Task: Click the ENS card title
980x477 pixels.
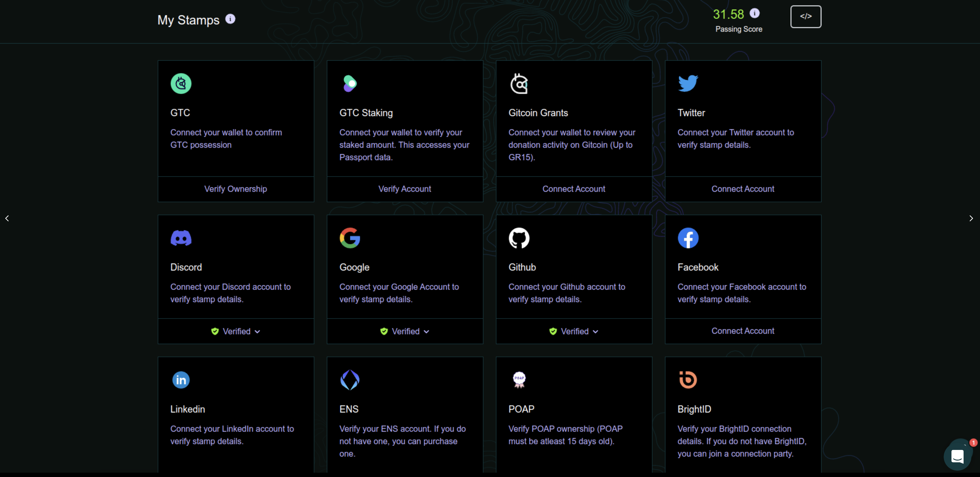Action: pyautogui.click(x=349, y=409)
